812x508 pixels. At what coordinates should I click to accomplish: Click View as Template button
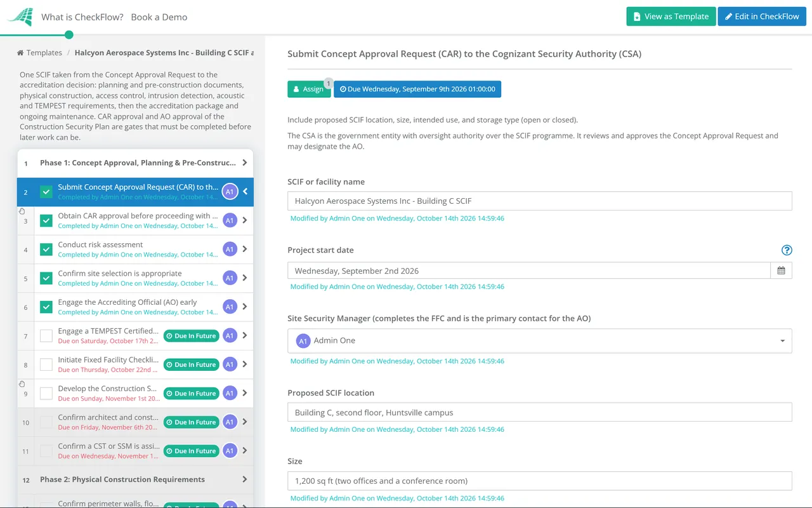671,17
